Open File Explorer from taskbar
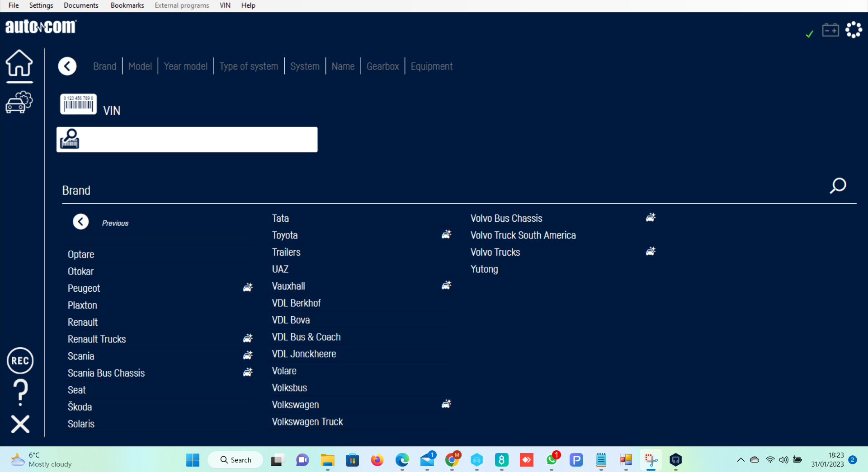 [x=327, y=460]
